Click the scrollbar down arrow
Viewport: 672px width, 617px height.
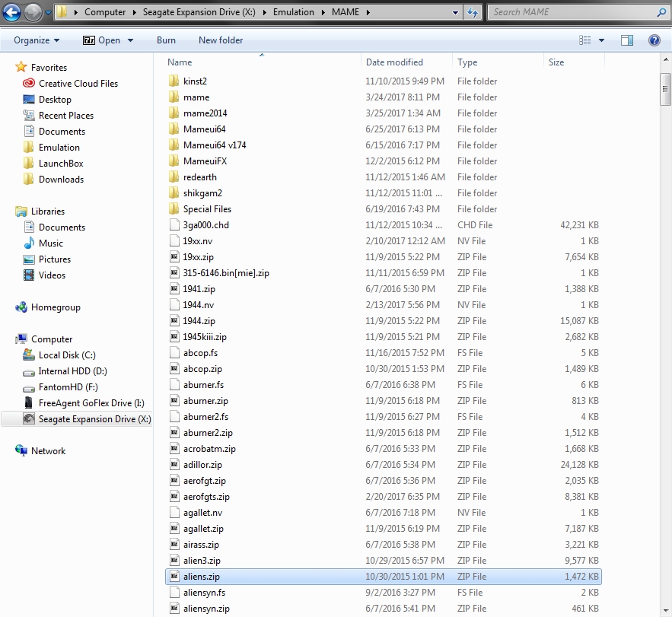click(x=665, y=611)
